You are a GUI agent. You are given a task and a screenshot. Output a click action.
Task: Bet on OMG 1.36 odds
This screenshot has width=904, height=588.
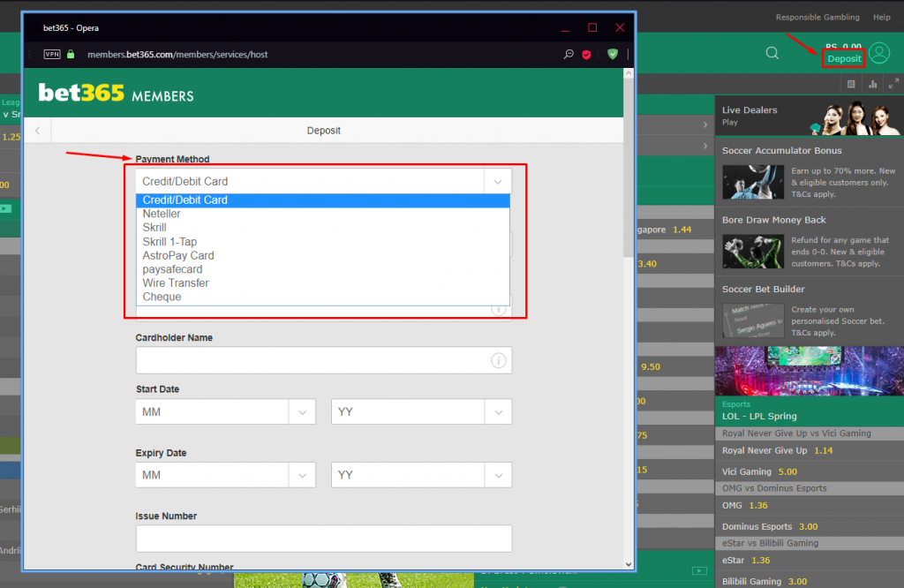810,506
